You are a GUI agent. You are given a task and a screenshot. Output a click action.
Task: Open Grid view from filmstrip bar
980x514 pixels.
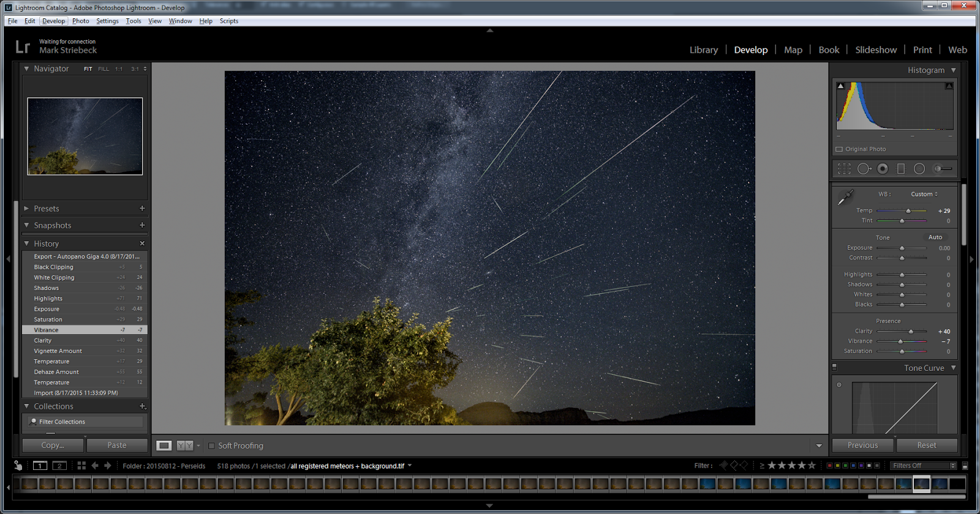(x=81, y=466)
